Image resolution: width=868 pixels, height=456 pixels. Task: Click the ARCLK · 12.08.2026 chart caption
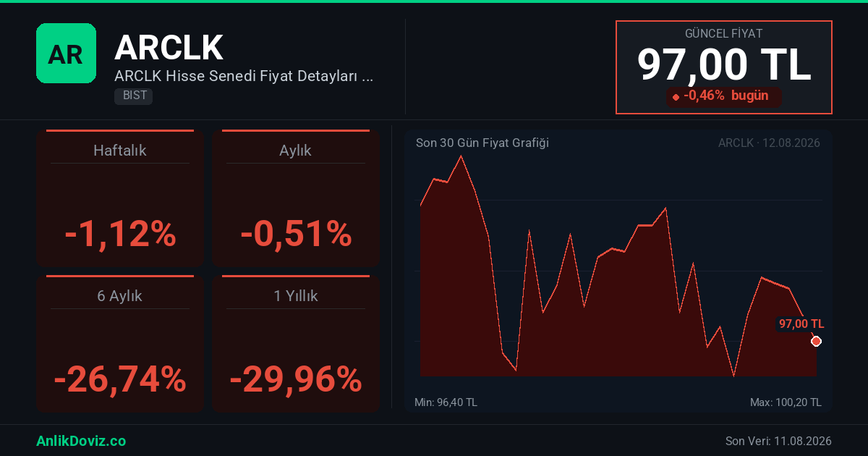[769, 143]
